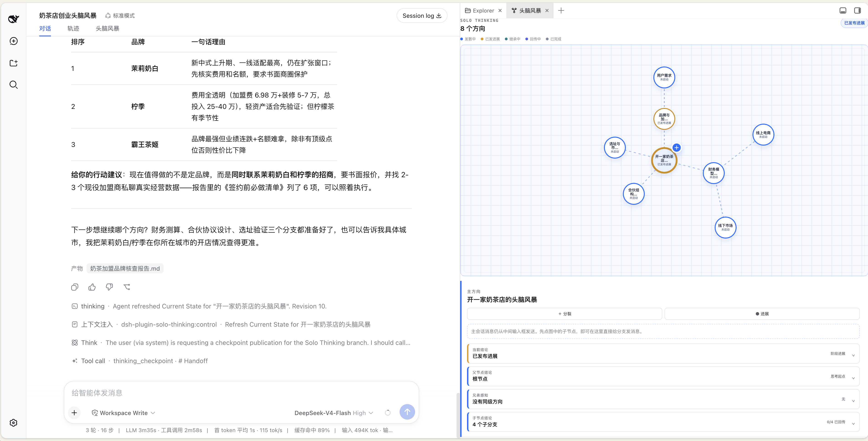Toggle the bottom panel layout icon
This screenshot has width=868, height=441.
point(843,10)
